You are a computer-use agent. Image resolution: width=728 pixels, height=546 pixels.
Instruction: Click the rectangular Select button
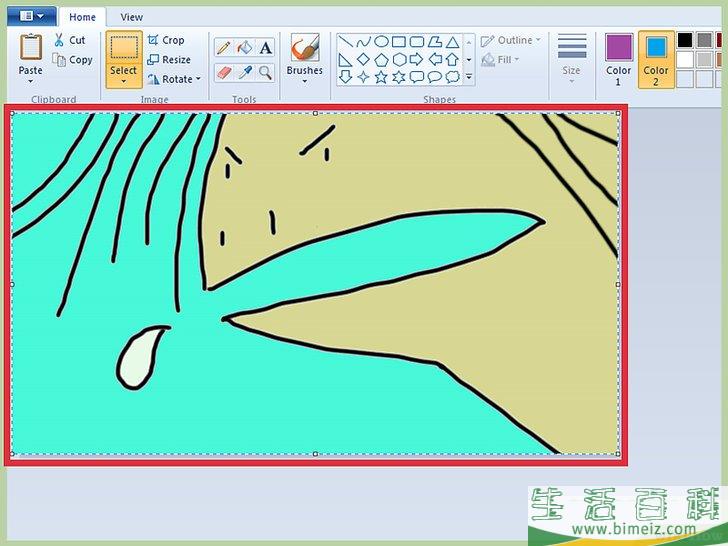click(x=124, y=47)
